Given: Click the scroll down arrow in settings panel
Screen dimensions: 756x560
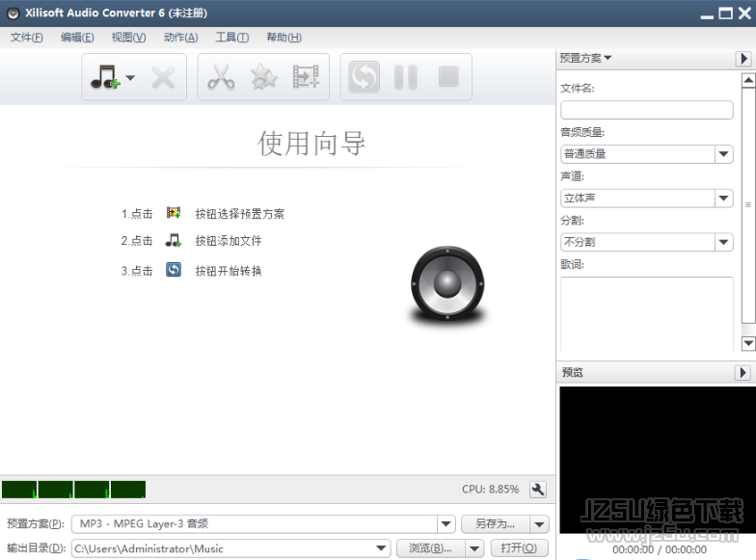Looking at the screenshot, I should (748, 343).
